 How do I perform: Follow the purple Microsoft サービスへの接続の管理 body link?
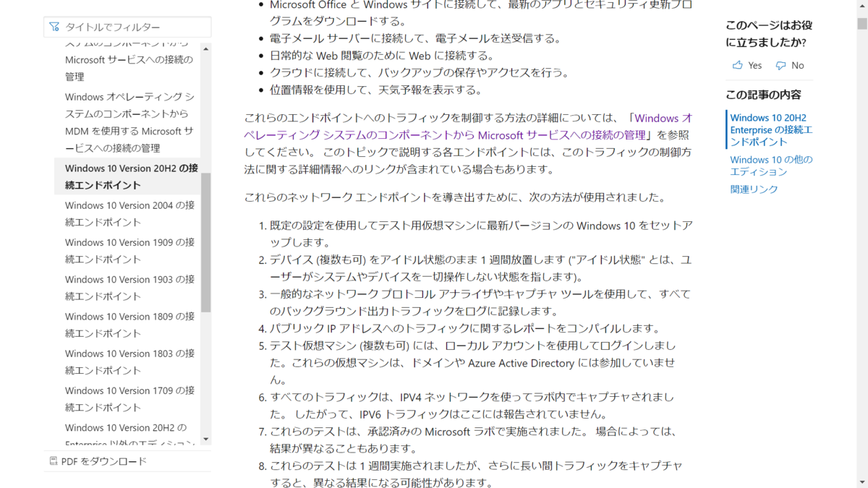coord(468,127)
